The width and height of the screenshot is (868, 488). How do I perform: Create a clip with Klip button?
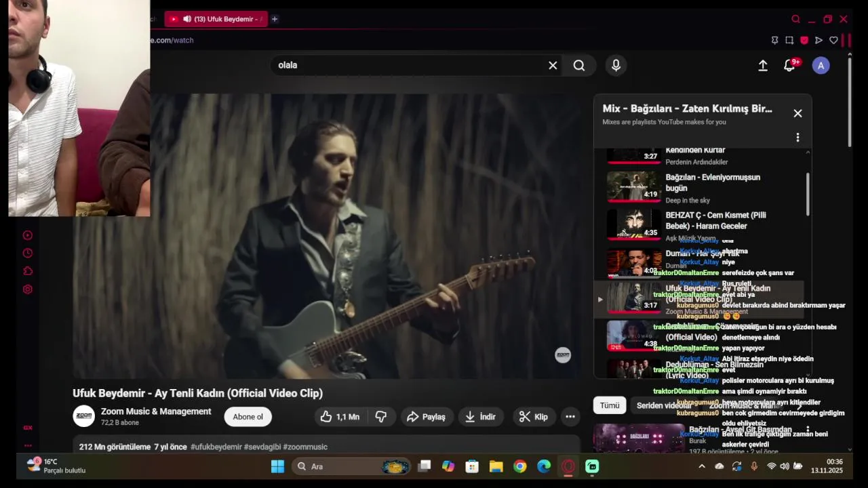(x=533, y=417)
